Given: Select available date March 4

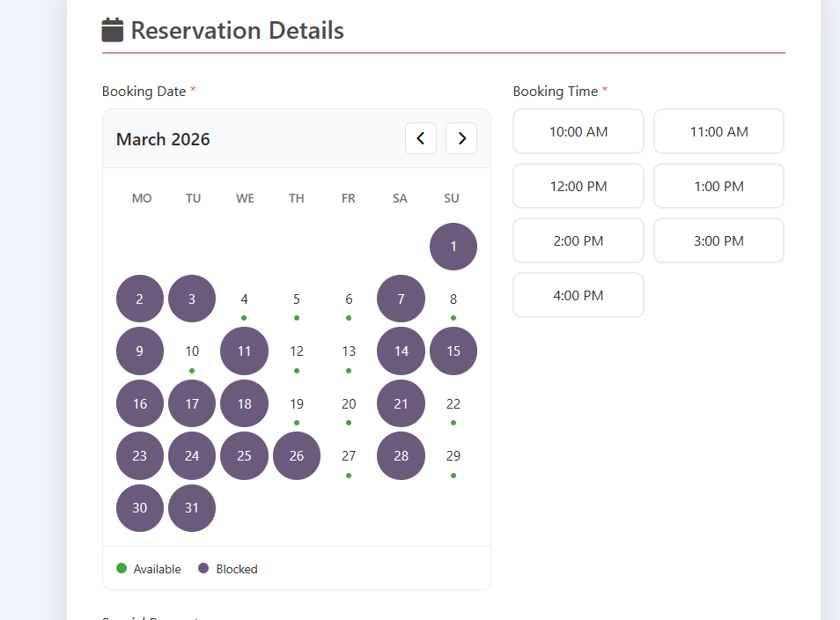Looking at the screenshot, I should click(x=244, y=299).
